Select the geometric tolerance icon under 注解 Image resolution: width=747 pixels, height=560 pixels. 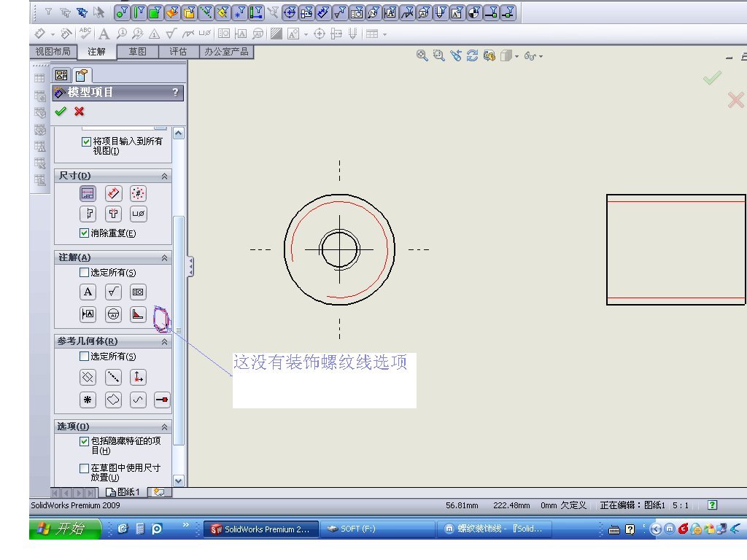(138, 292)
